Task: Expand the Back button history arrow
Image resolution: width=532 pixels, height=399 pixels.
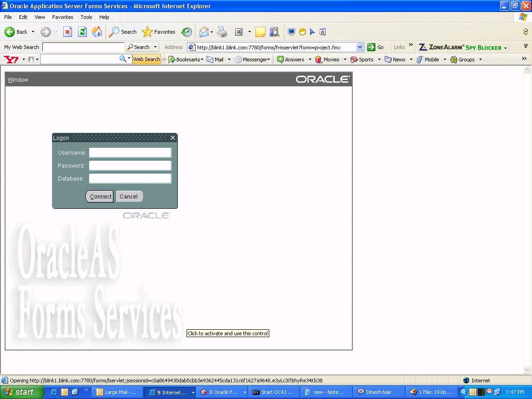Action: (x=33, y=32)
